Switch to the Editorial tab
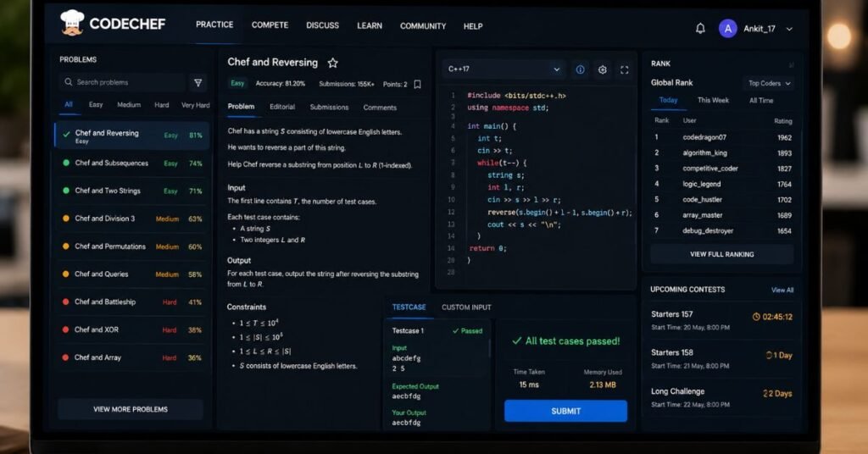This screenshot has height=454, width=868. [282, 107]
